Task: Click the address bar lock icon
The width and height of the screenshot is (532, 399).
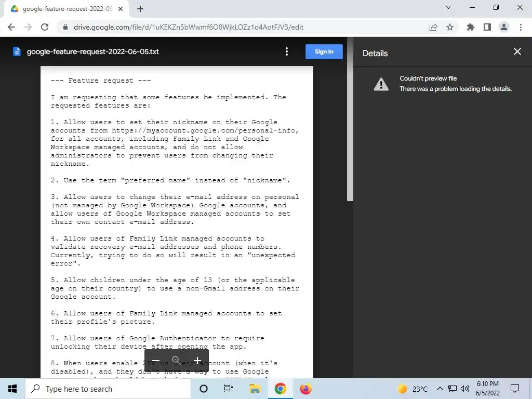Action: click(x=65, y=27)
